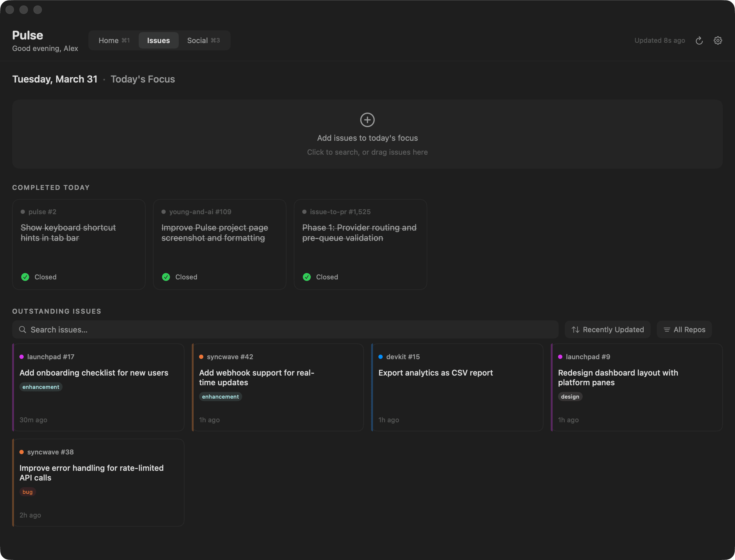Click the 'Today's Focus' heading
The height and width of the screenshot is (560, 735).
tap(142, 79)
